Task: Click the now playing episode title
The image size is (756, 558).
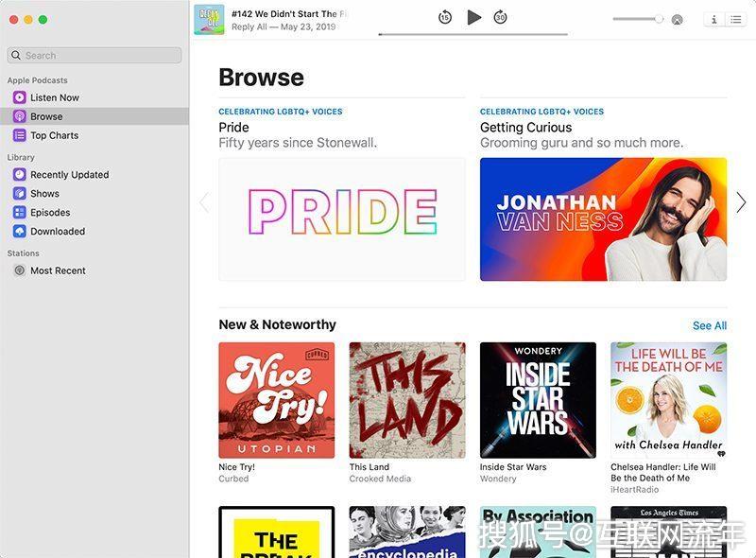Action: (289, 14)
